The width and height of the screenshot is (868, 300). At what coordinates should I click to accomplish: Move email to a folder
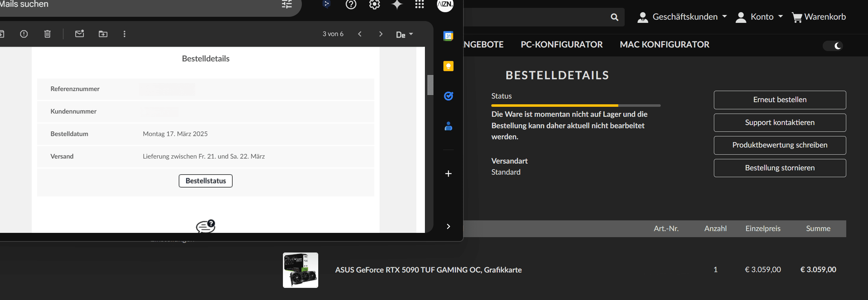click(x=103, y=34)
